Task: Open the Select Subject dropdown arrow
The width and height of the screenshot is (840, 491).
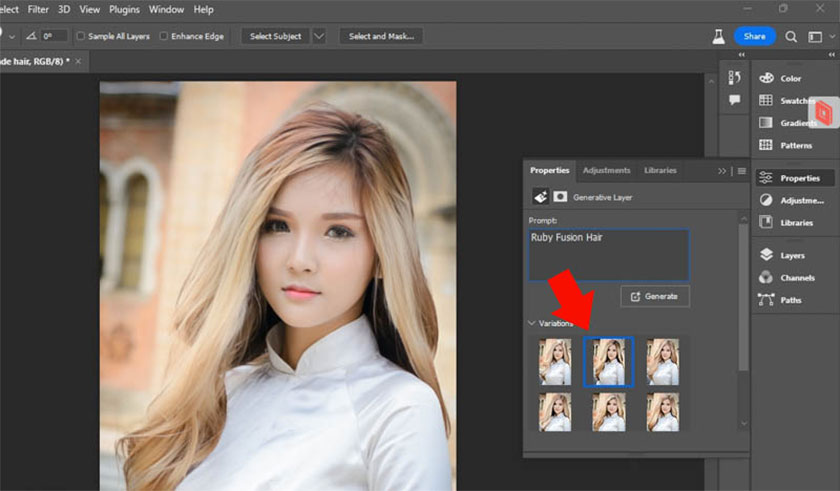Action: click(319, 36)
